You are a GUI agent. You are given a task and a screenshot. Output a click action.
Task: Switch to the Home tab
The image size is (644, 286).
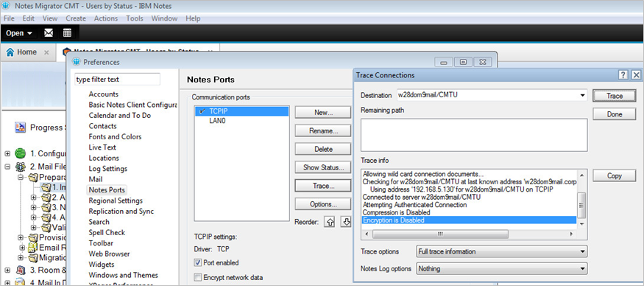click(27, 52)
